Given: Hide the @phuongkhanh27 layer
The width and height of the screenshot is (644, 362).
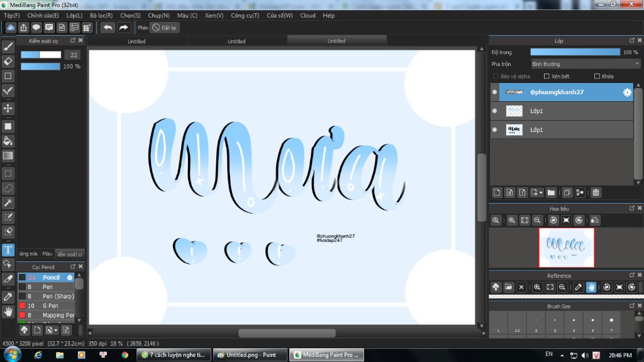Looking at the screenshot, I should (494, 92).
